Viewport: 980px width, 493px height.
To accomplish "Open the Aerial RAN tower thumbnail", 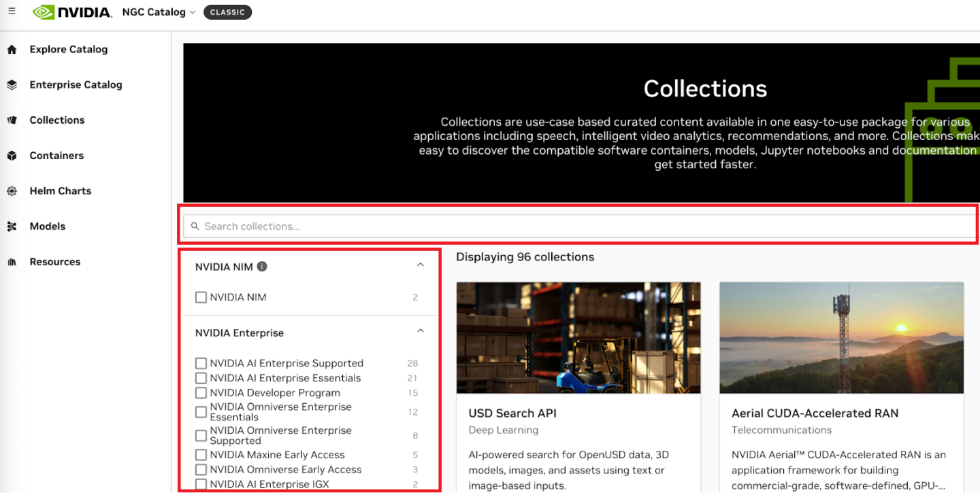I will (842, 338).
